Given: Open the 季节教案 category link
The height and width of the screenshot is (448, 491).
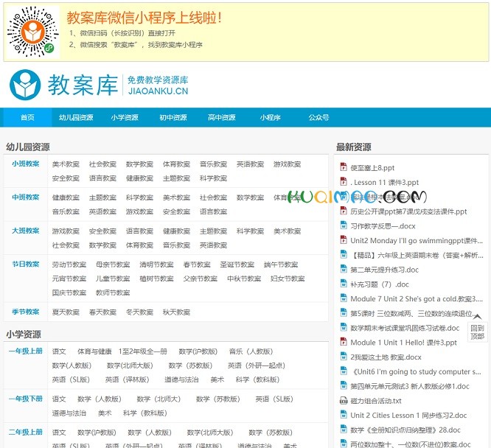Looking at the screenshot, I should point(25,312).
